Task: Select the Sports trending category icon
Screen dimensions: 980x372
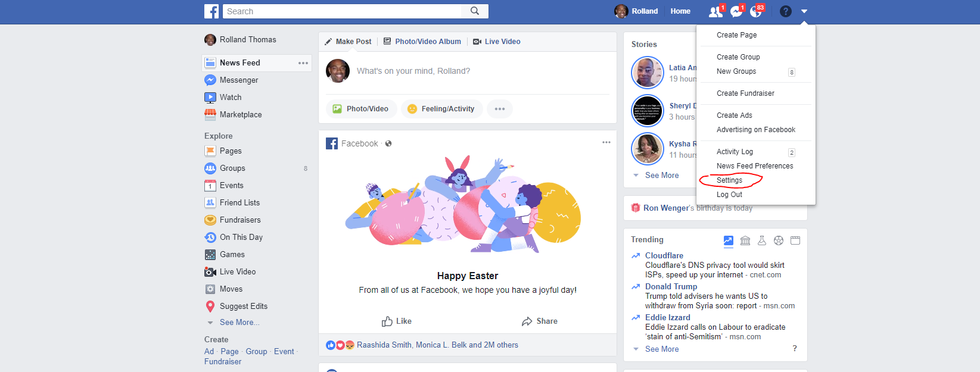Action: coord(779,240)
